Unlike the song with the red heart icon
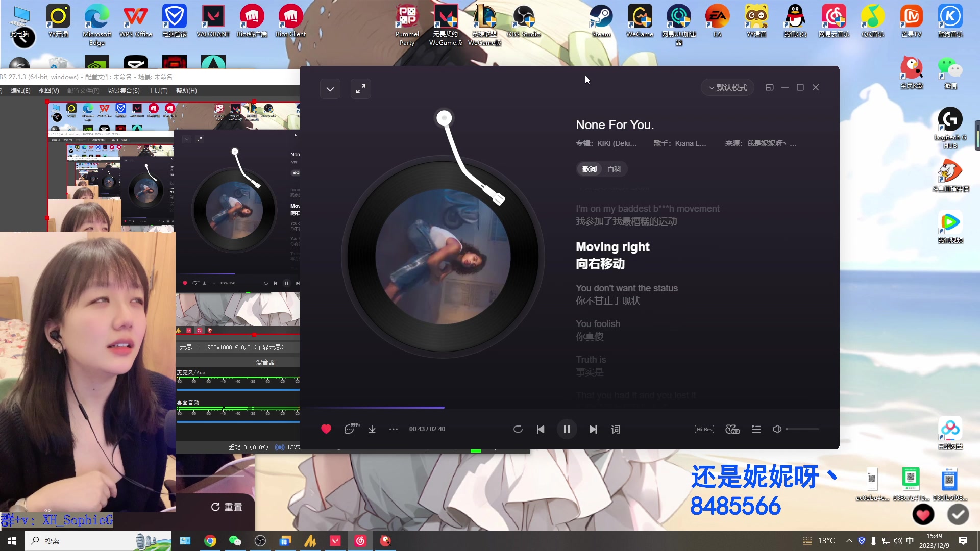 click(x=326, y=429)
